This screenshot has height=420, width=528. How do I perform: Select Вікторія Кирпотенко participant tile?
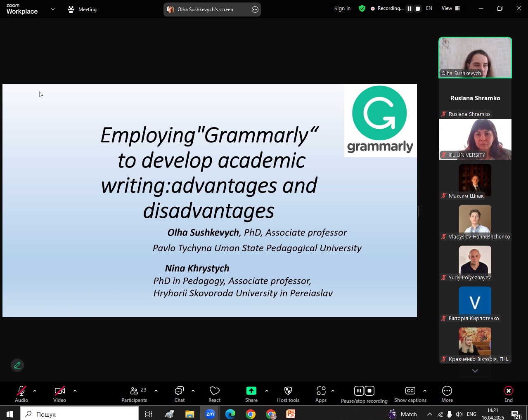click(475, 302)
